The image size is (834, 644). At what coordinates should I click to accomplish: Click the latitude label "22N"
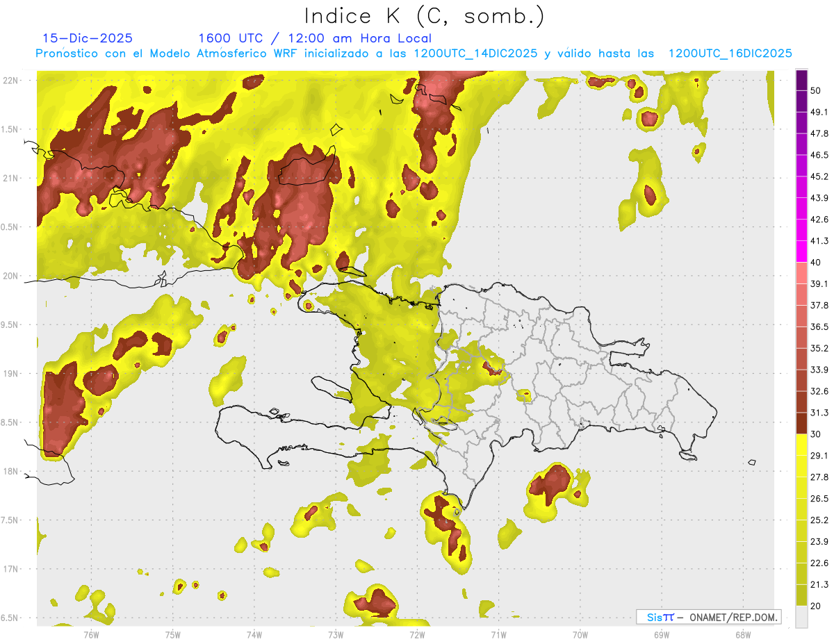[x=11, y=81]
